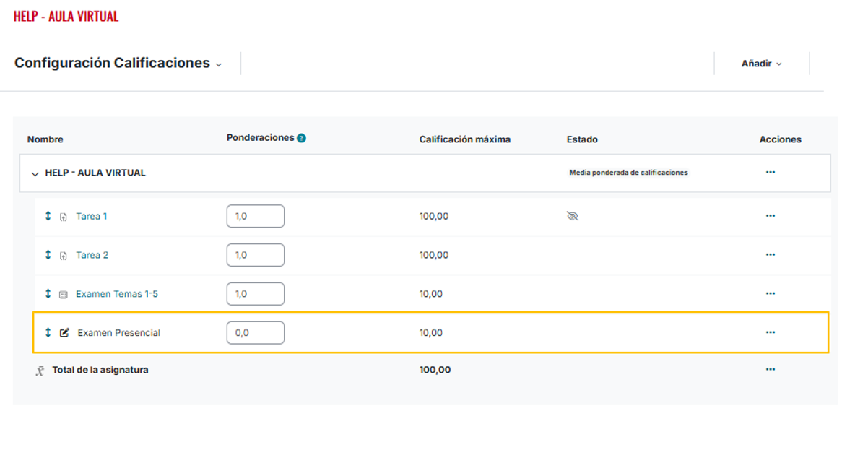Click the Nombre column header
Viewport: 868px width, 458px height.
tap(45, 139)
